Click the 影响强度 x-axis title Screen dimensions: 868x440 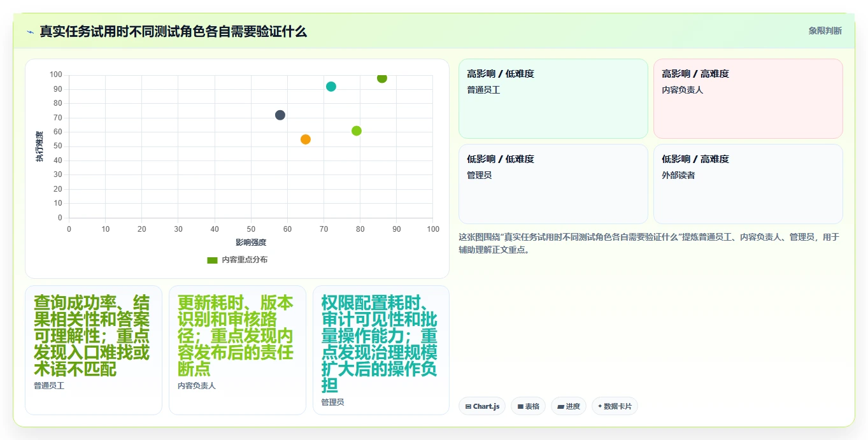point(251,243)
